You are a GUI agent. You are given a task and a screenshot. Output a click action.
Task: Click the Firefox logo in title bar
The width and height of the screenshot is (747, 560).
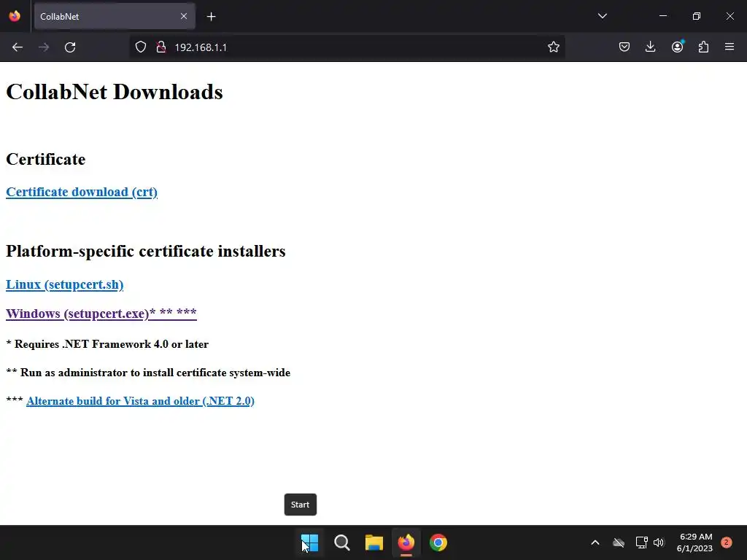(15, 16)
